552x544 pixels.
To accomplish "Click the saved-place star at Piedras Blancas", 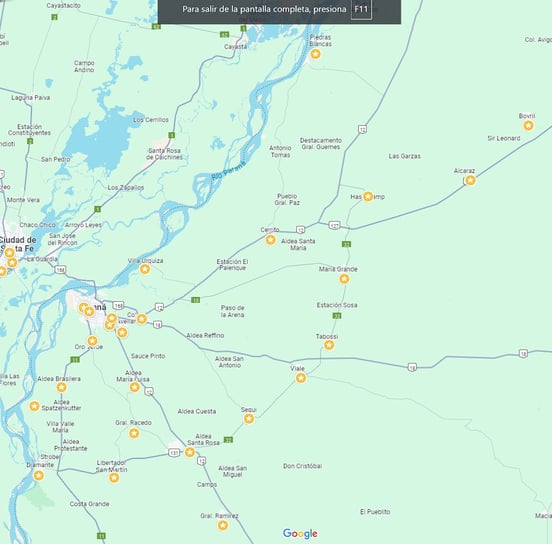I will (x=315, y=54).
